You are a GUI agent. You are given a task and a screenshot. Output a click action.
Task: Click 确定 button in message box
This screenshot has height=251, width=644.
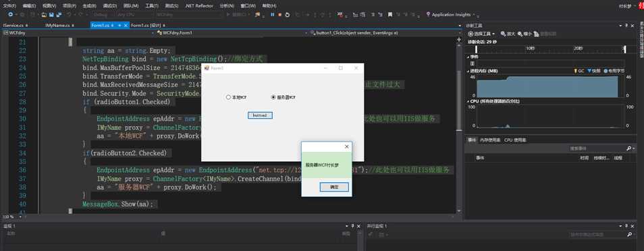334,187
